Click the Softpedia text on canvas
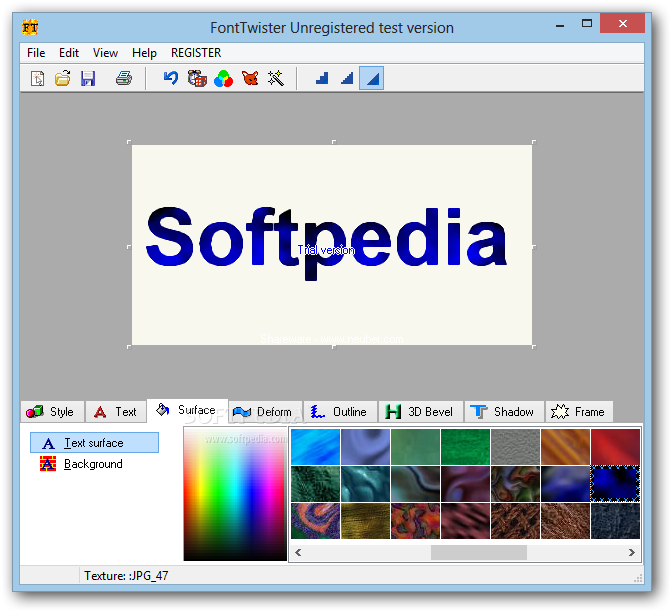 pos(327,243)
